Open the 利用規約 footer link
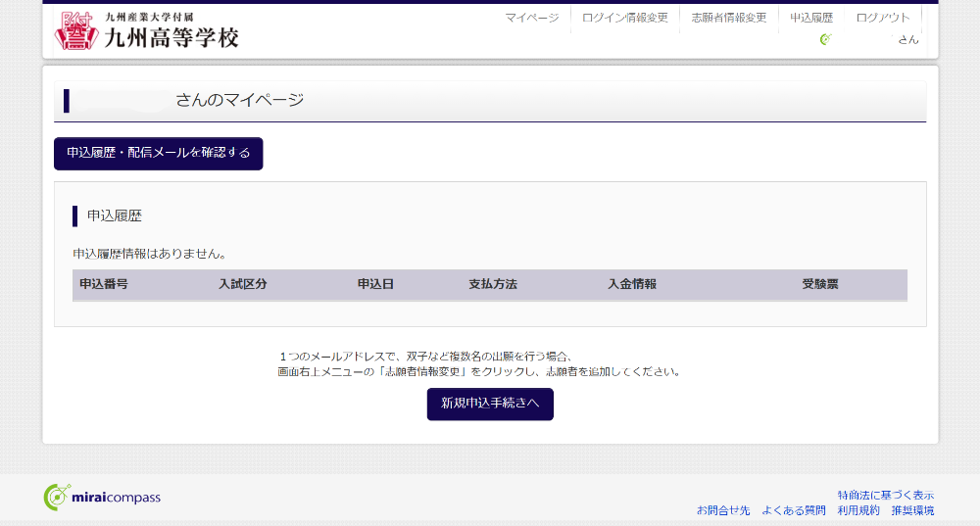This screenshot has height=526, width=980. (x=857, y=510)
